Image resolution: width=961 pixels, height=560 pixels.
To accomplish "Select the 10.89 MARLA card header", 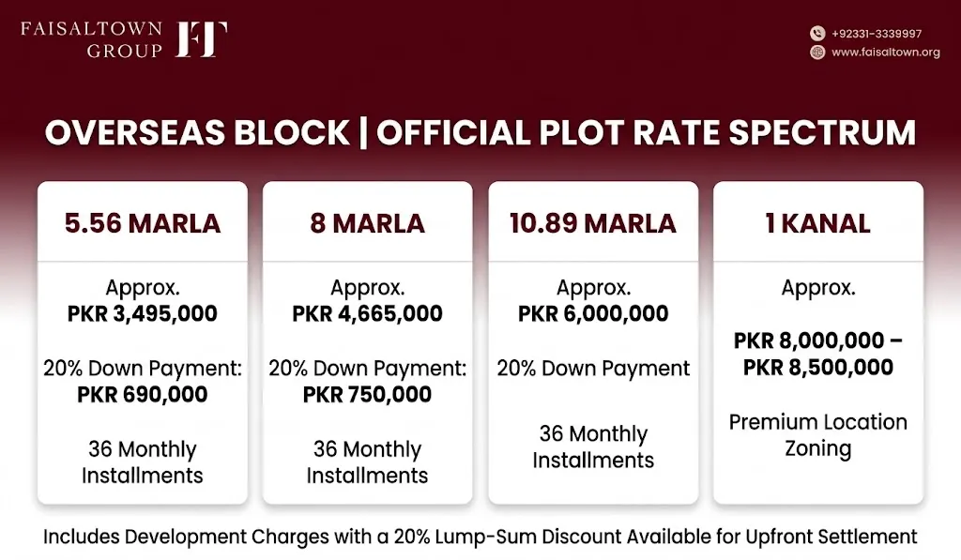I will click(x=593, y=223).
